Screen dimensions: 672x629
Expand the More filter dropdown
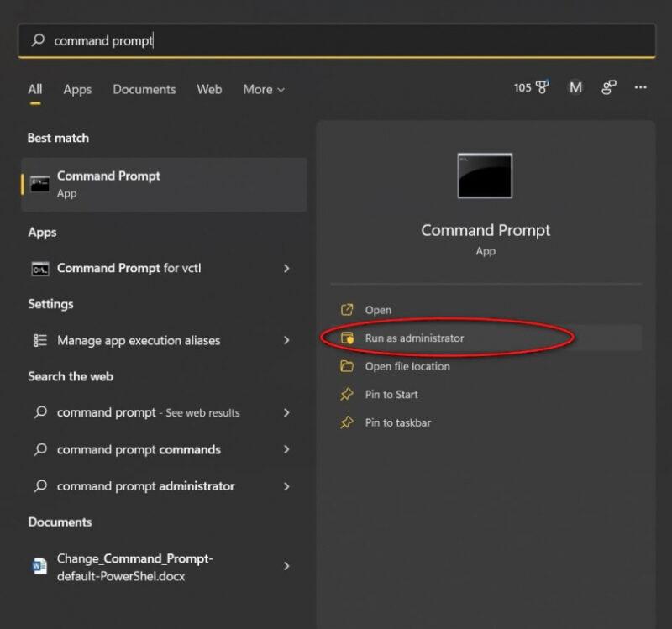[x=264, y=89]
